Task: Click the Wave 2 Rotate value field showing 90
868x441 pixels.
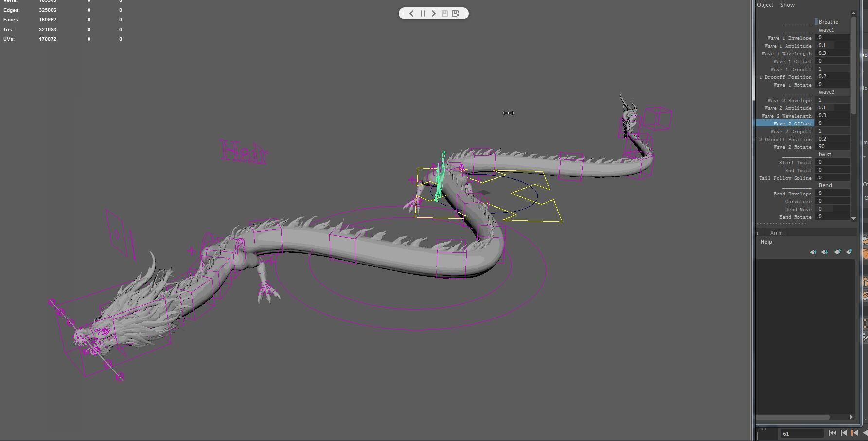Action: [x=833, y=146]
